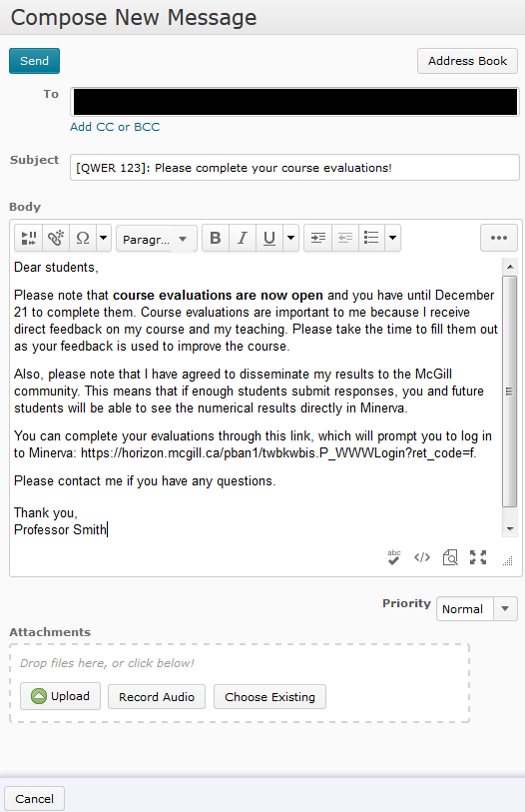Click the Insert Stuff media icon
Image resolution: width=525 pixels, height=812 pixels.
pos(29,239)
